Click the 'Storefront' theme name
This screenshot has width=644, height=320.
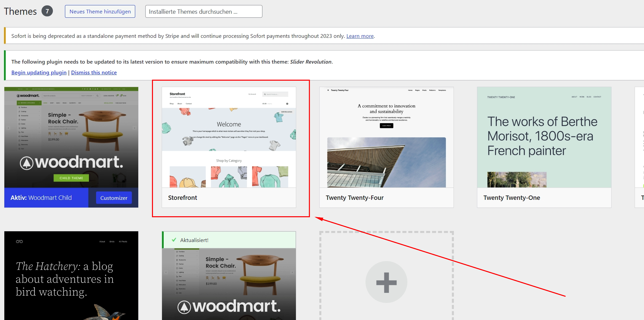pos(182,198)
